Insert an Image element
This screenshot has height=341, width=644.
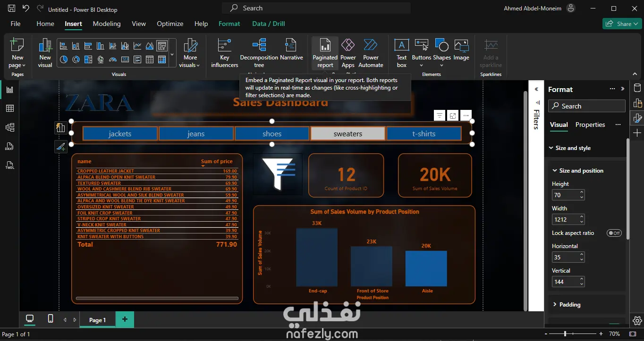461,50
